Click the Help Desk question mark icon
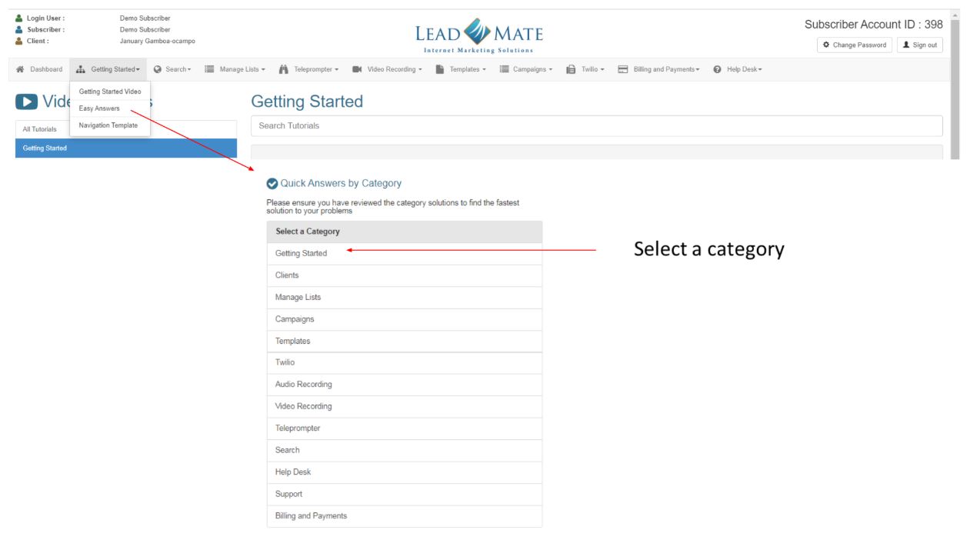This screenshot has width=980, height=540. click(x=717, y=69)
